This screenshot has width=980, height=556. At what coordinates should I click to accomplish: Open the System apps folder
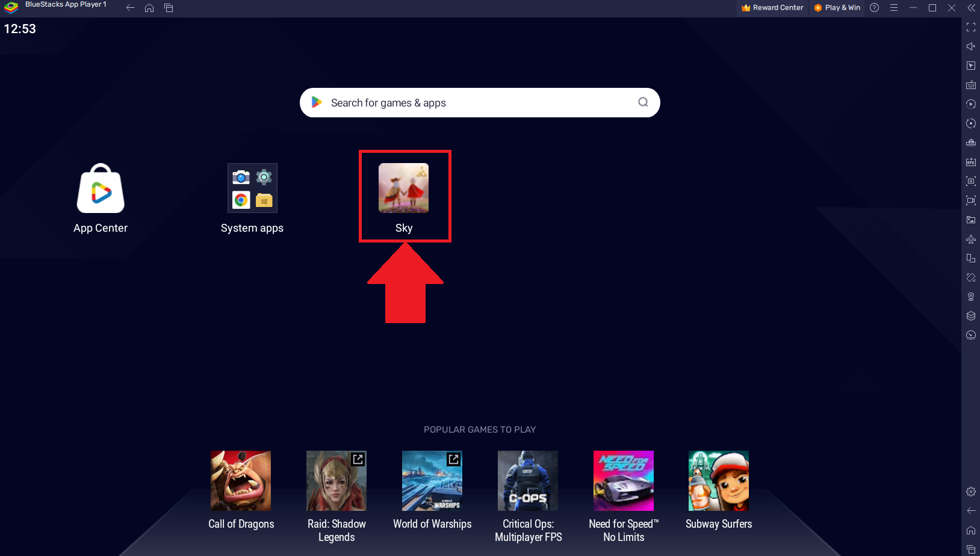pyautogui.click(x=252, y=188)
